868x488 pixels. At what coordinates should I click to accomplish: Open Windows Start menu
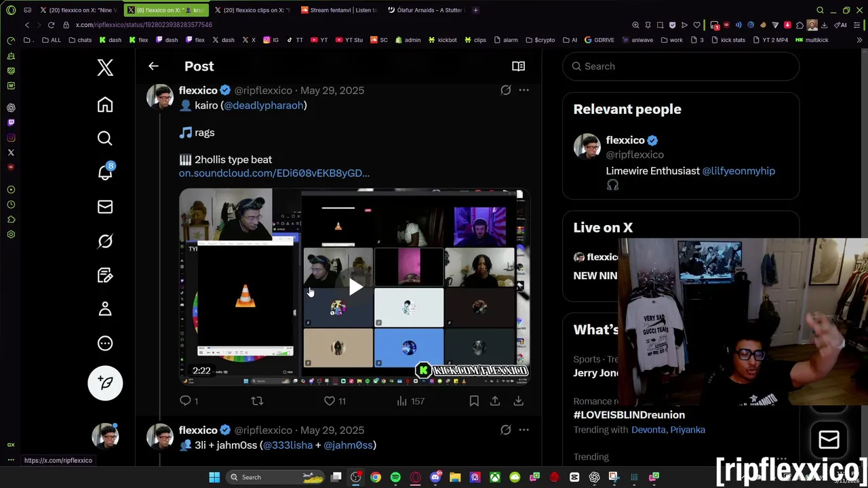[214, 477]
